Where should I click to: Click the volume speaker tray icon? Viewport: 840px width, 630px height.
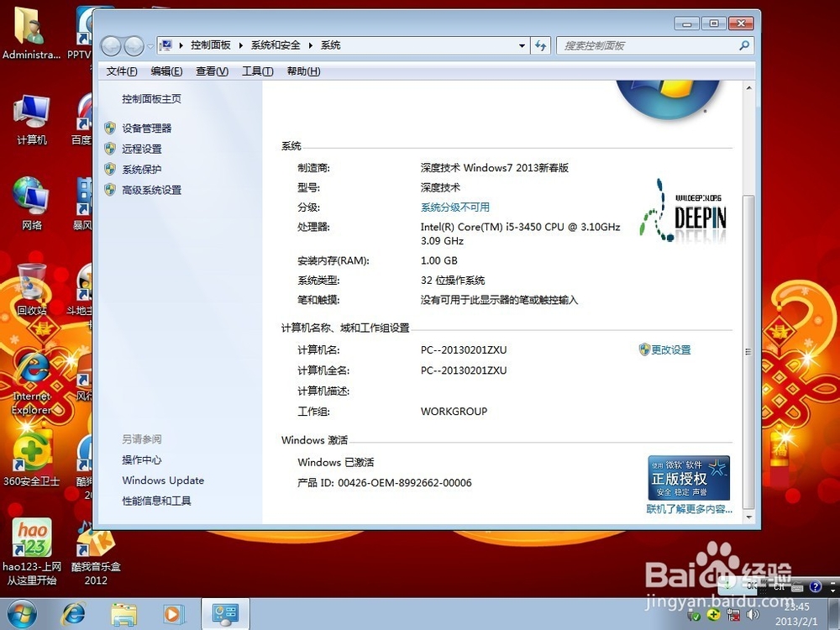[753, 615]
